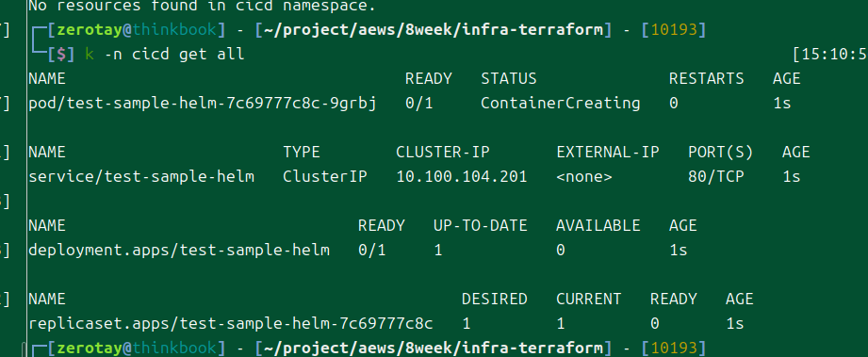
Task: Click the cluster IP 10.100.104.201
Action: pyautogui.click(x=462, y=177)
